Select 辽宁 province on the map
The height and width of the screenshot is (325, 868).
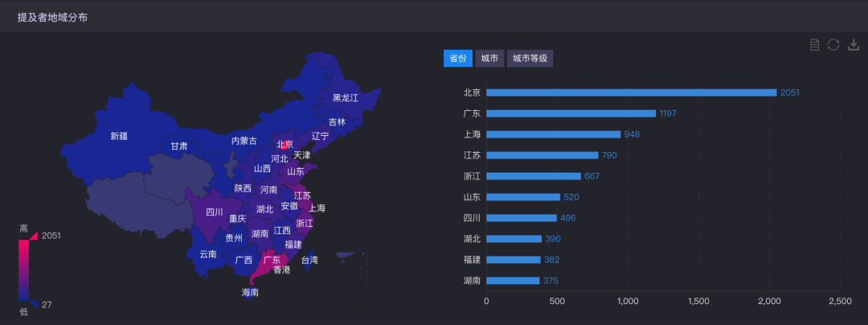[320, 136]
